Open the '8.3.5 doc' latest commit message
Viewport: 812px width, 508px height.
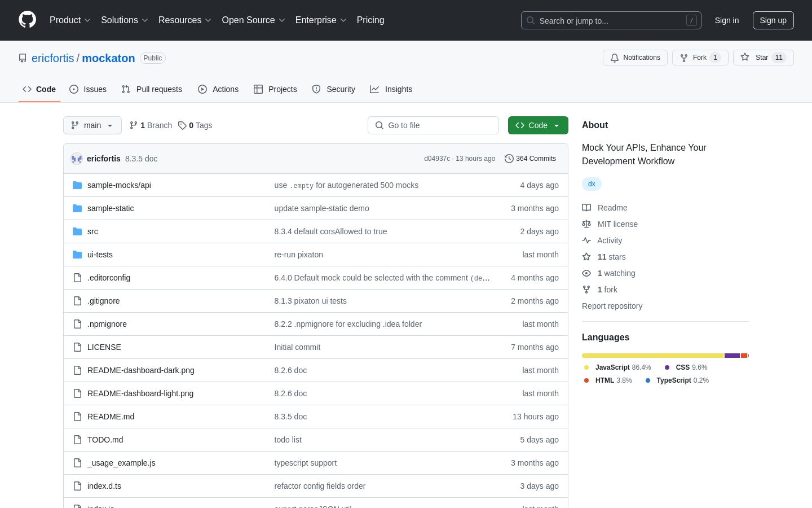[142, 159]
